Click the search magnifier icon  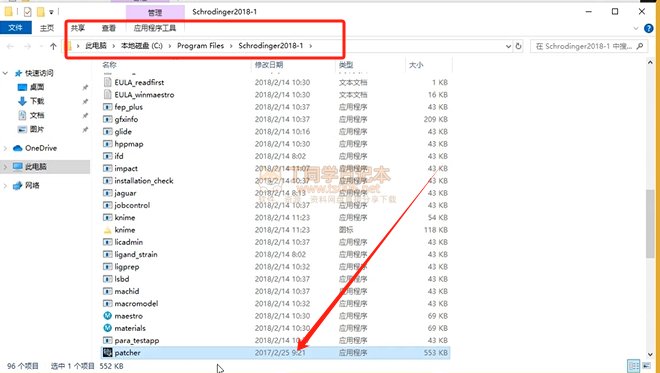point(640,46)
